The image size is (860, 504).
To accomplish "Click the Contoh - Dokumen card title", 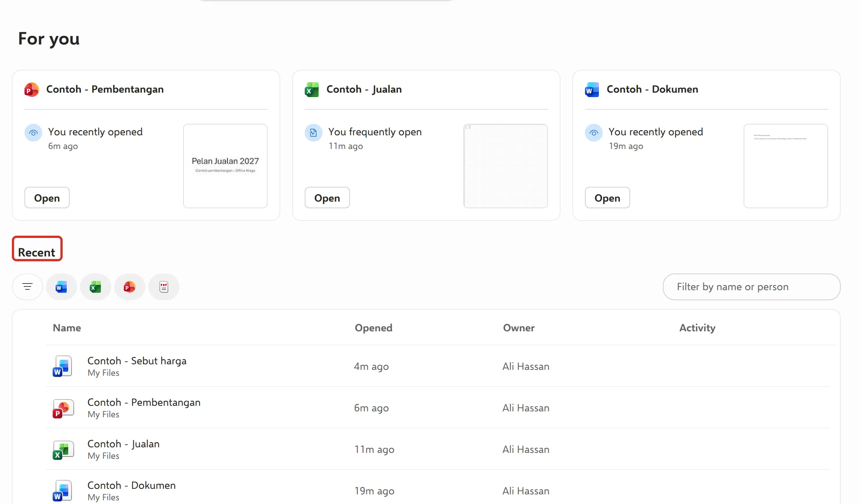I will pos(652,89).
